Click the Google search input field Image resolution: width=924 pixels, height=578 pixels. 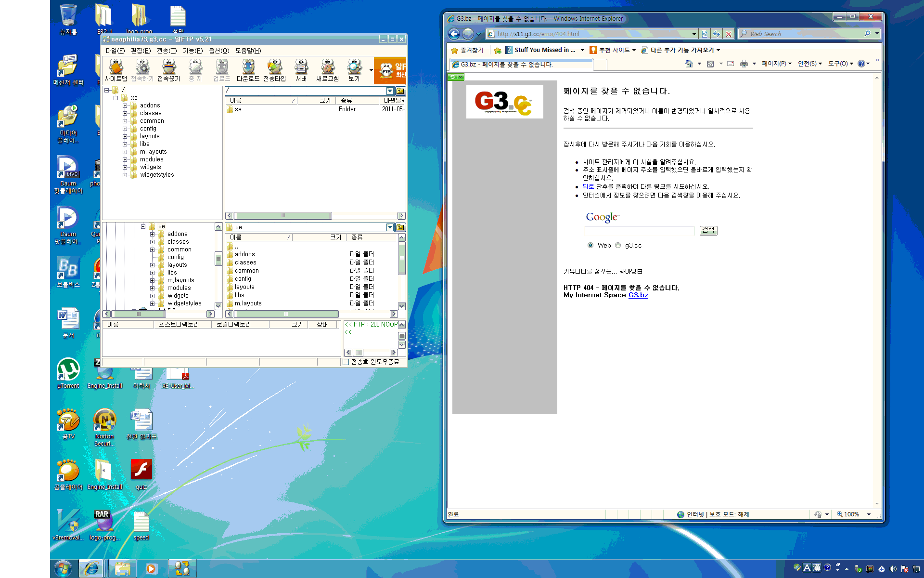[x=640, y=231]
